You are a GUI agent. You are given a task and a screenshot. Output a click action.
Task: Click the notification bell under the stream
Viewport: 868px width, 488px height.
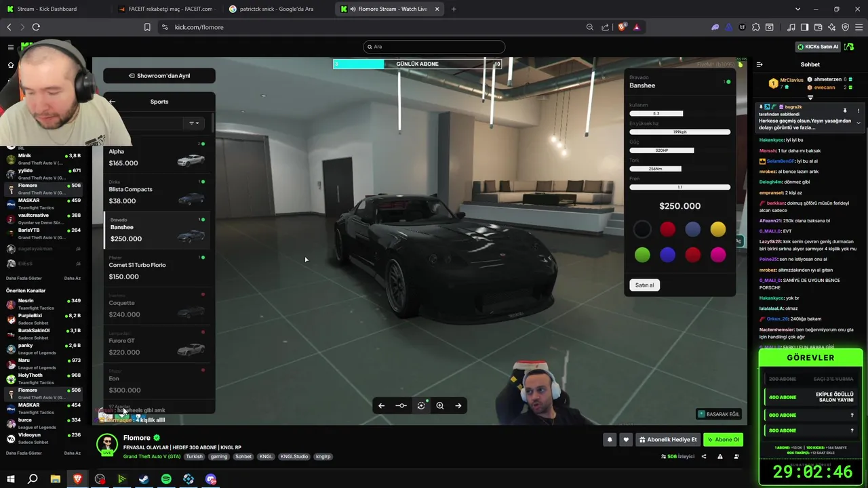(609, 439)
